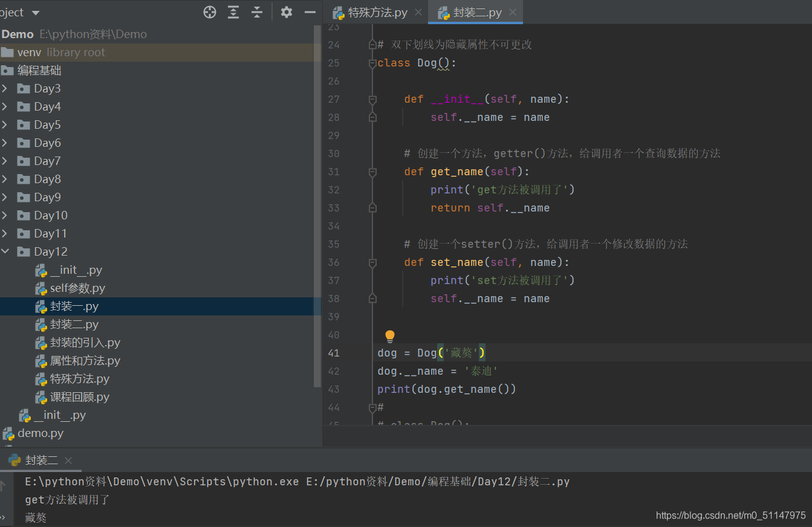The width and height of the screenshot is (812, 527).
Task: Click the Python icon on the run tab
Action: [x=15, y=460]
